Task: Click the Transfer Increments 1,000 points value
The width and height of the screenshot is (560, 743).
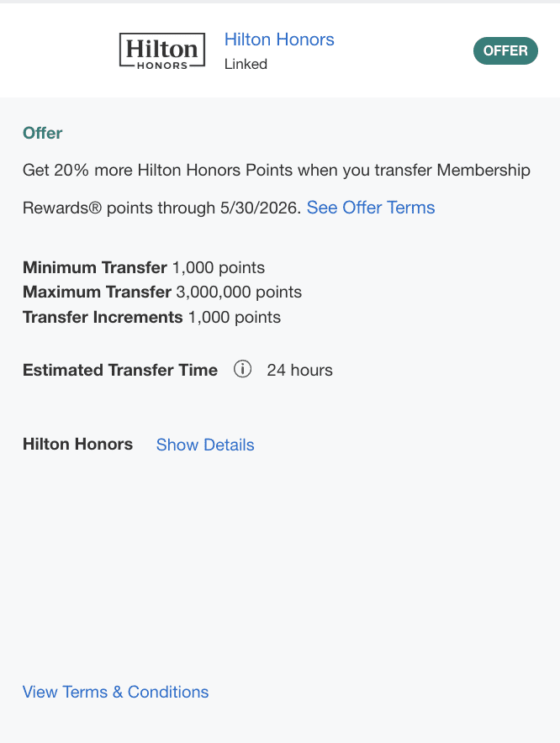Action: pos(235,317)
